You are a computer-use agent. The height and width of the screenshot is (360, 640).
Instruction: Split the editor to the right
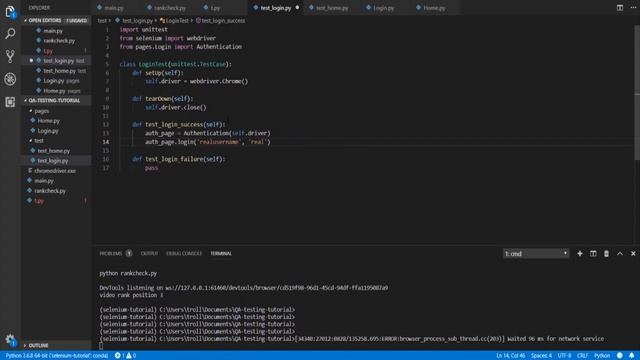[620, 7]
